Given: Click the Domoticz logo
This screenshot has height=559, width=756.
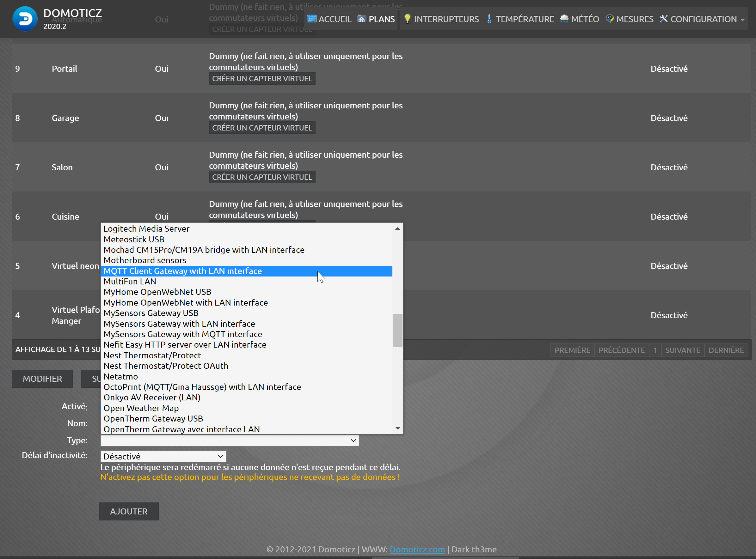Looking at the screenshot, I should (25, 19).
